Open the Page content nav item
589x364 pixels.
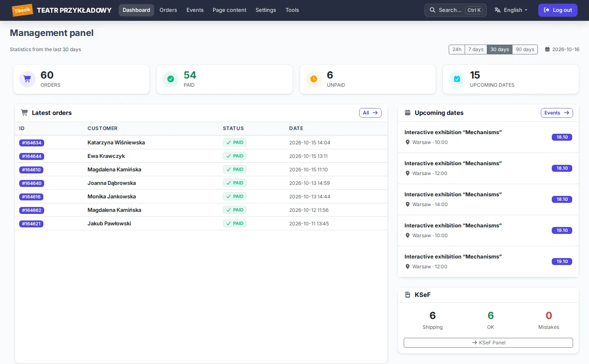pos(229,10)
